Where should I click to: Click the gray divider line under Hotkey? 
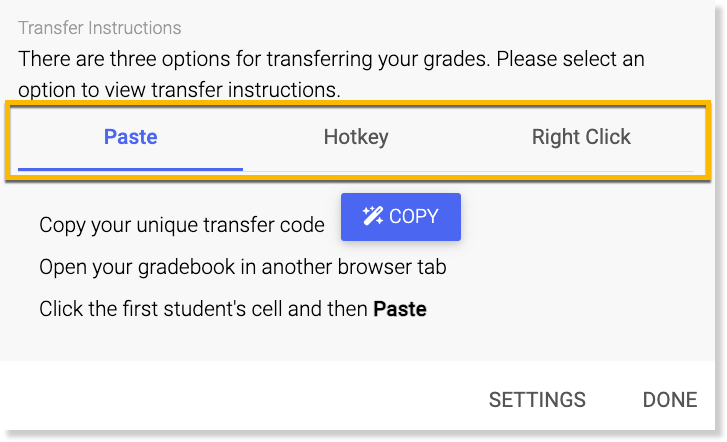coord(356,171)
